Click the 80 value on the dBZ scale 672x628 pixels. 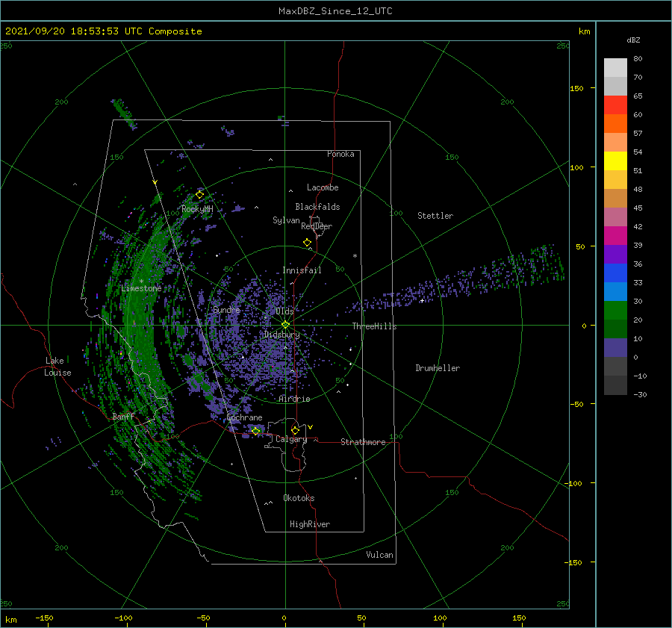(x=638, y=59)
